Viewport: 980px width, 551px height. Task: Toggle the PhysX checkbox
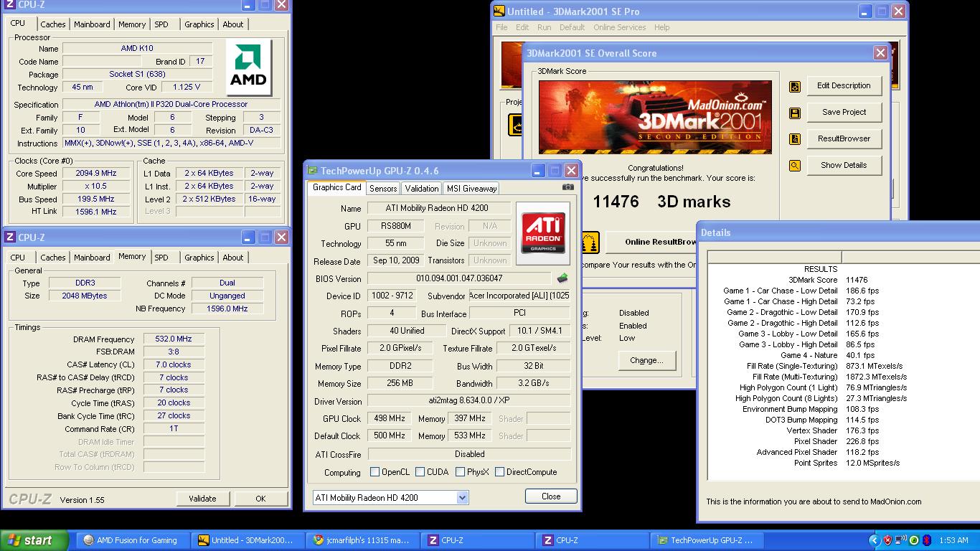[x=459, y=472]
